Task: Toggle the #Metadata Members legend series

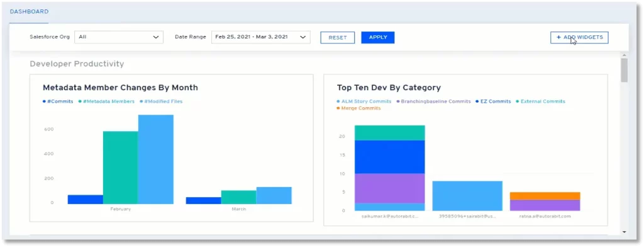Action: pyautogui.click(x=106, y=101)
